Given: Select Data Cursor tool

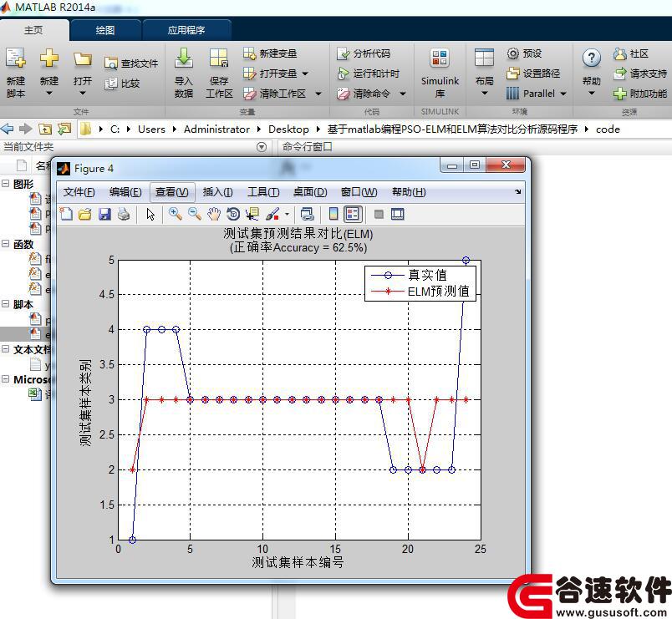Looking at the screenshot, I should [252, 214].
